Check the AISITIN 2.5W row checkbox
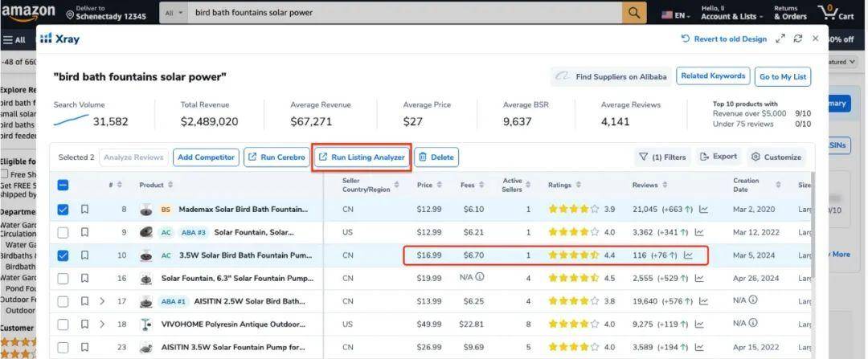 pos(63,301)
